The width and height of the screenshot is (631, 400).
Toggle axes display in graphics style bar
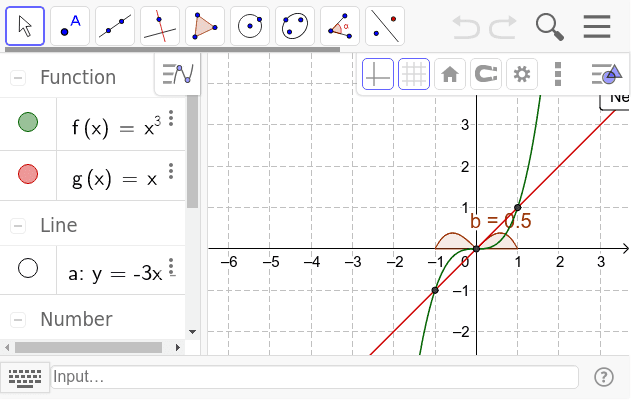(378, 74)
